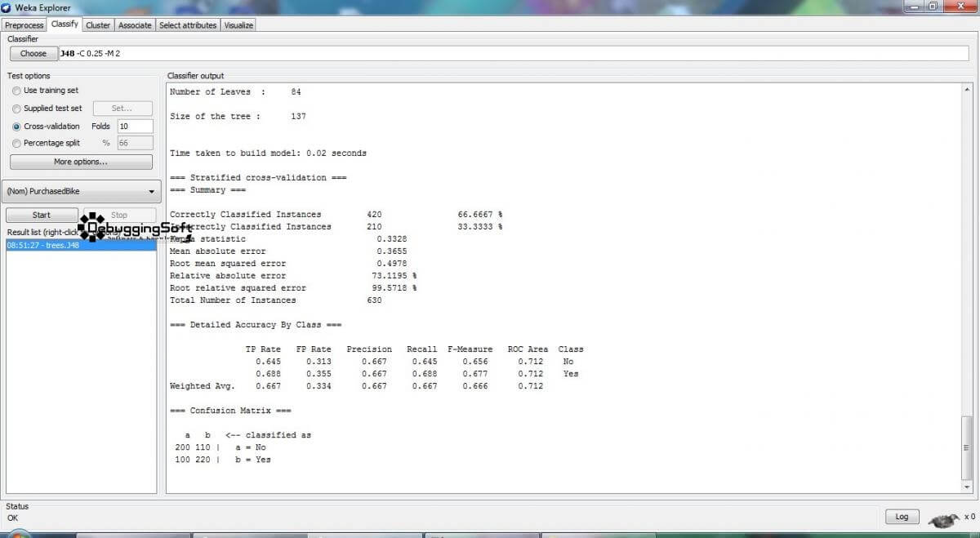980x538 pixels.
Task: Click the More options button
Action: (x=80, y=161)
